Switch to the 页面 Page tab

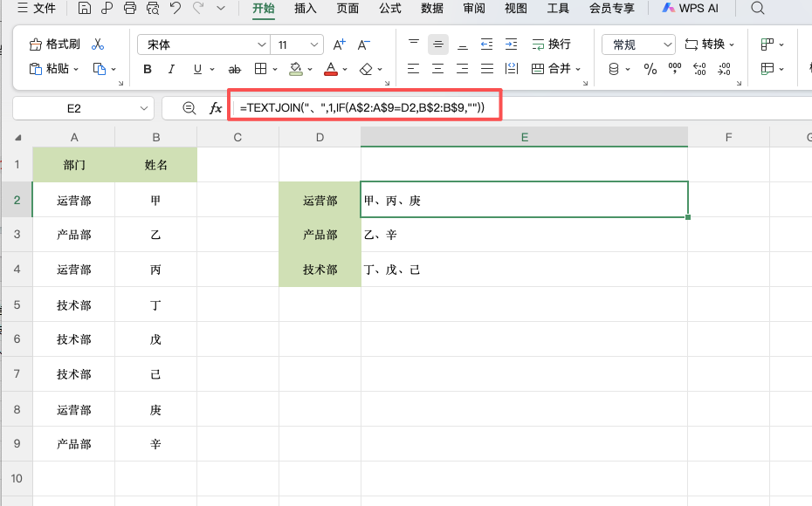pos(348,8)
